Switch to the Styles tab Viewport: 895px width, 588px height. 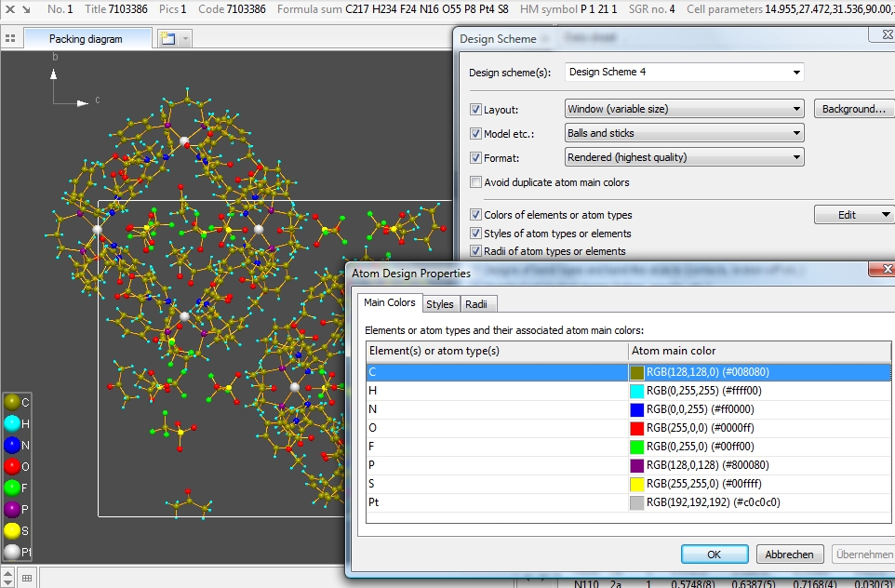[440, 304]
